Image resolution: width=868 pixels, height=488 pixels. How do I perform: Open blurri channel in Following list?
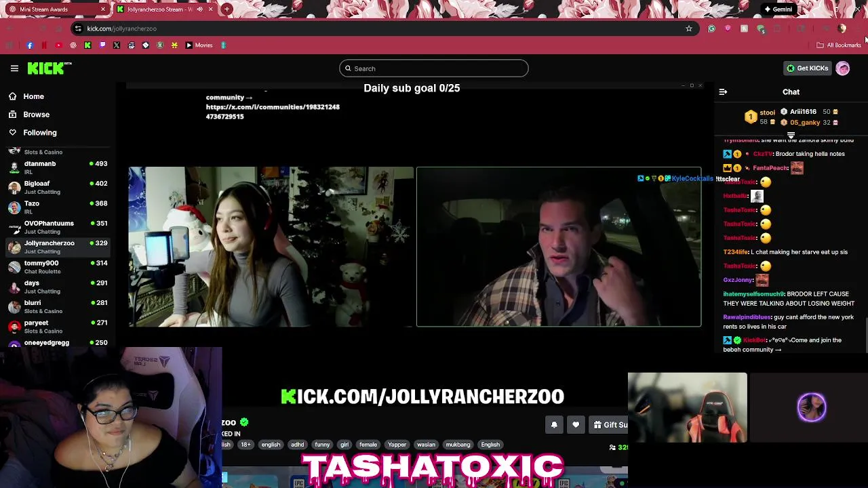(58, 306)
